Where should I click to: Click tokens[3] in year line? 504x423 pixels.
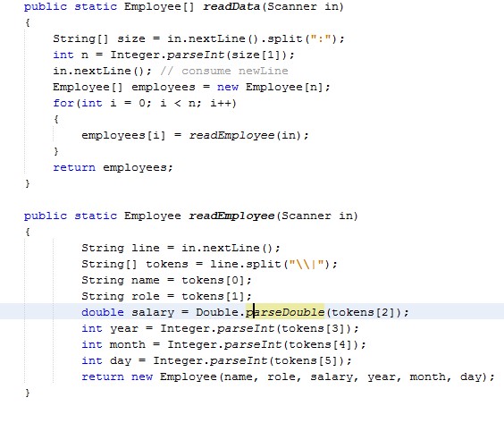tap(313, 328)
